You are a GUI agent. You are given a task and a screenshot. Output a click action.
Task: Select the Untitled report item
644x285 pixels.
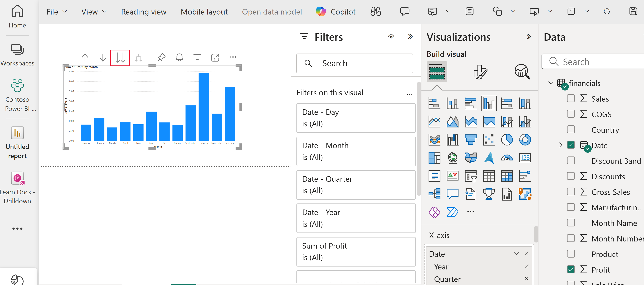[17, 142]
